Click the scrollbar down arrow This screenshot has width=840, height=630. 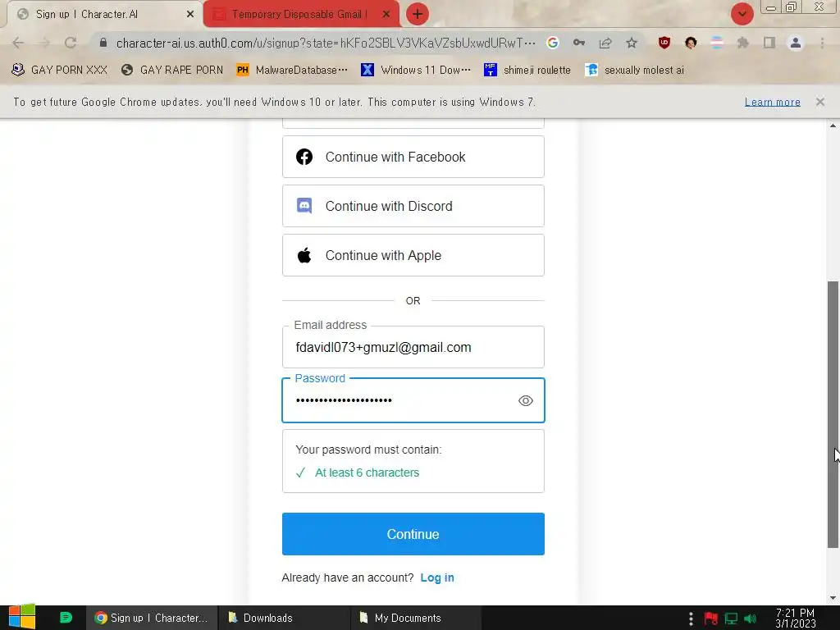click(833, 598)
